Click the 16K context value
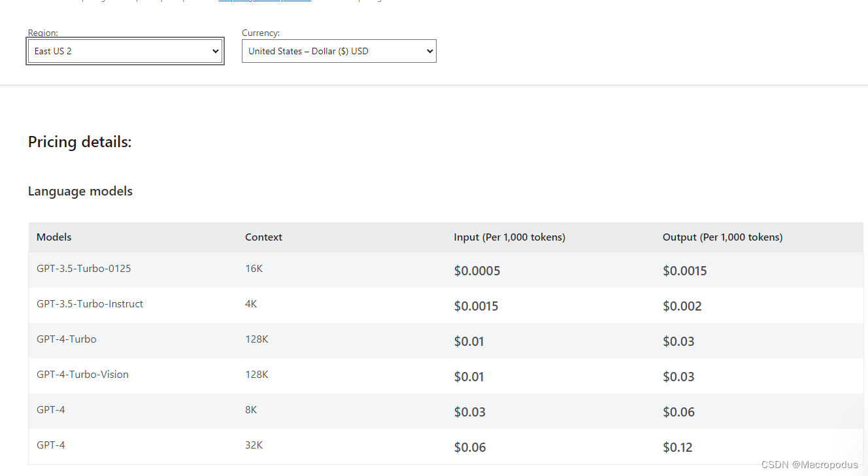The height and width of the screenshot is (476, 868). coord(254,269)
